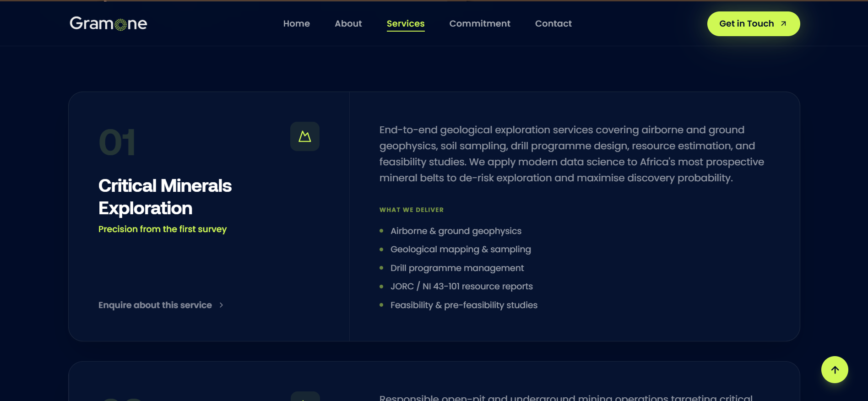Viewport: 868px width, 401px height.
Task: Click the arrow icon in Get in Touch
Action: [783, 24]
